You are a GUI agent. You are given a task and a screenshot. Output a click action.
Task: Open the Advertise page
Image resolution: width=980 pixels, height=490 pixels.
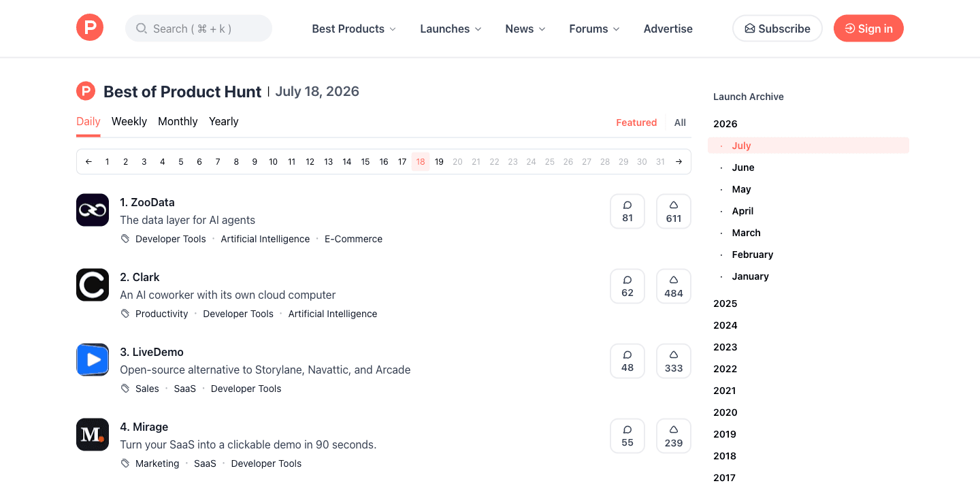pos(668,29)
